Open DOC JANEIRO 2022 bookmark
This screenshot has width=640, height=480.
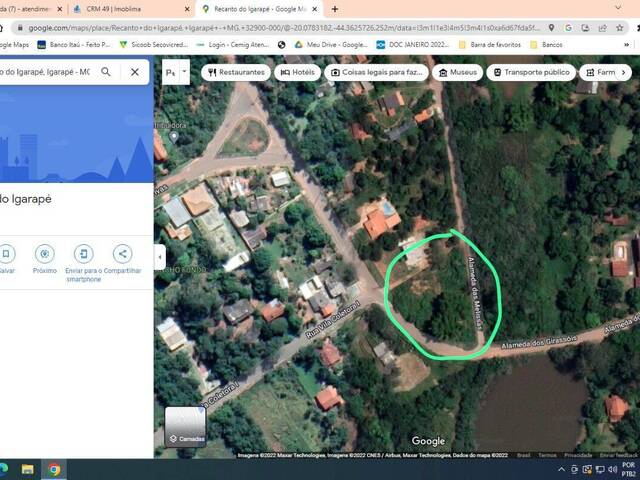[x=413, y=44]
